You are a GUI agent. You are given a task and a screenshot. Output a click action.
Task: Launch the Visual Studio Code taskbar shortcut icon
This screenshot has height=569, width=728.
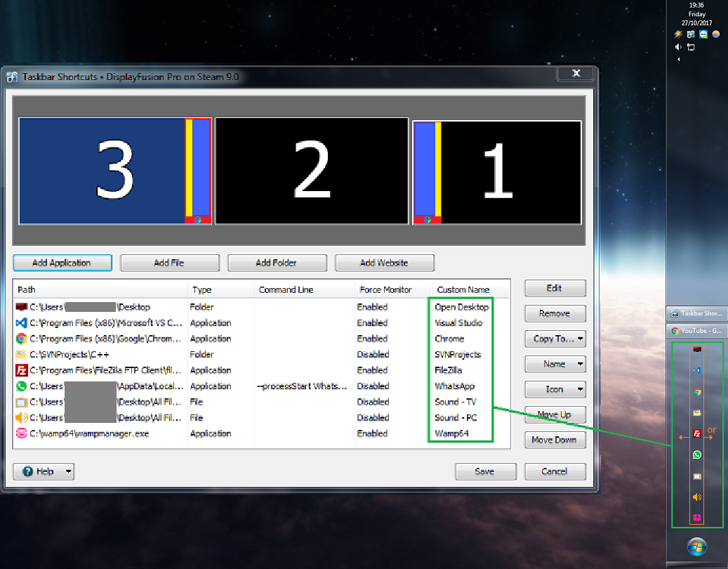697,370
